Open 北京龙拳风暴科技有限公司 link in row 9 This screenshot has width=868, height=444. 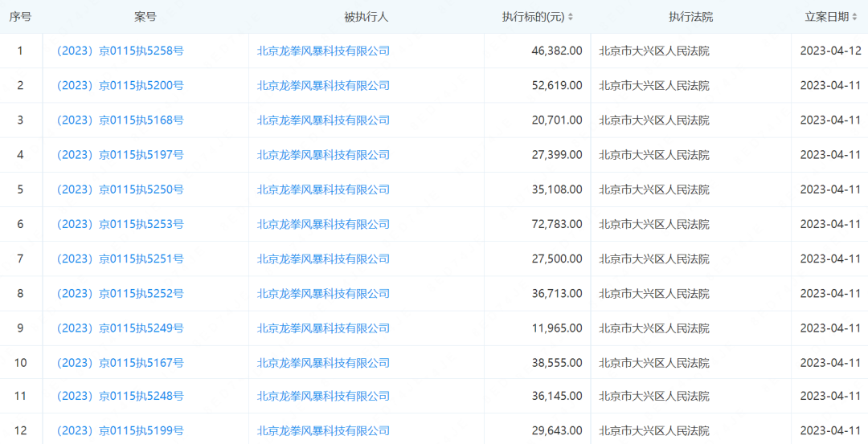point(323,328)
